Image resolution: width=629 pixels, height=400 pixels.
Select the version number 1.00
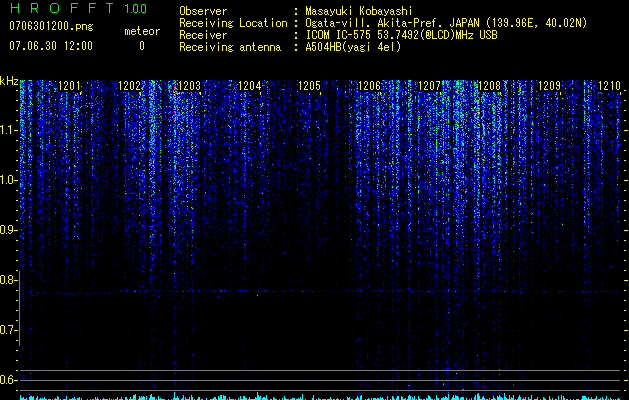pyautogui.click(x=135, y=8)
